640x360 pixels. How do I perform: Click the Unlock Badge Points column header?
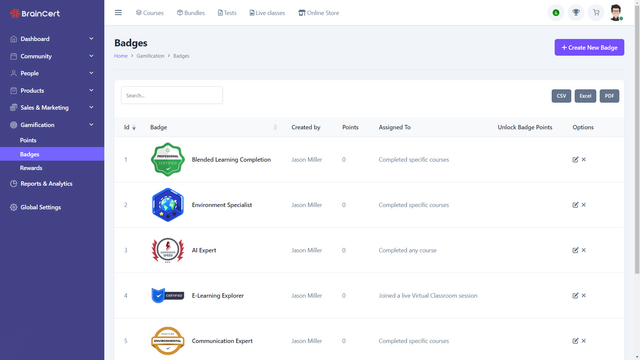(524, 127)
